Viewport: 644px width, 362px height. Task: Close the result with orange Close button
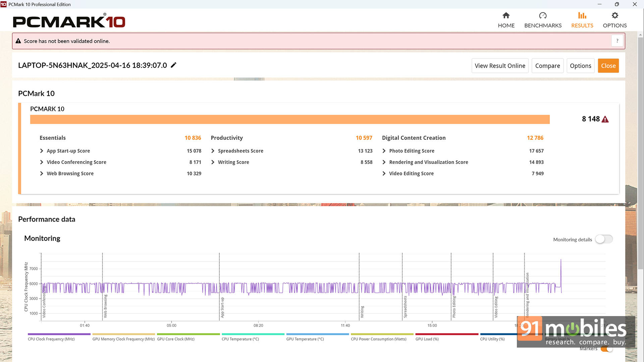(x=608, y=66)
